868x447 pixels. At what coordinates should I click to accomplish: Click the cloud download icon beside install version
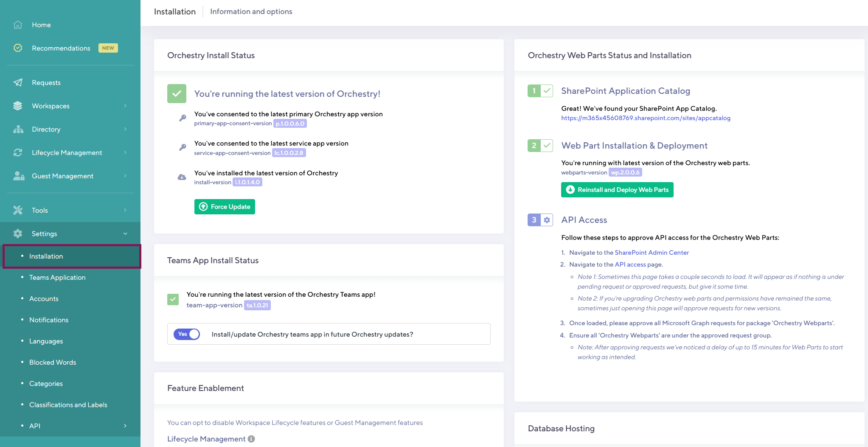tap(182, 177)
